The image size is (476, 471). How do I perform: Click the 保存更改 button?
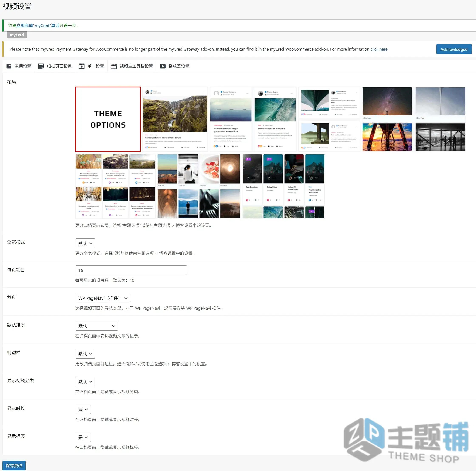pos(14,465)
